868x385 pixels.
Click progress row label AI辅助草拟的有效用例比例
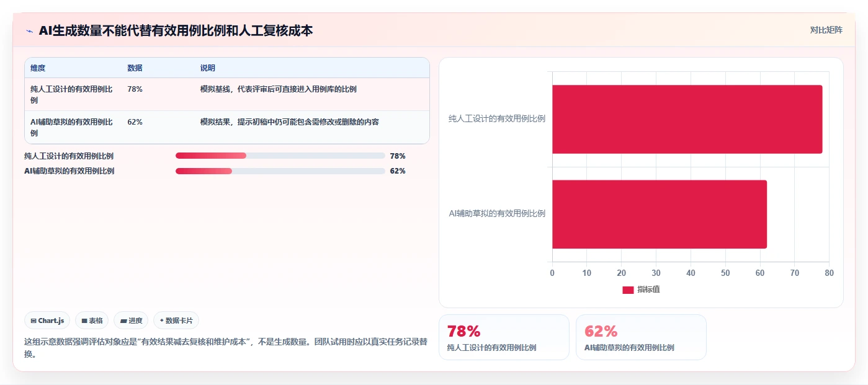(69, 171)
